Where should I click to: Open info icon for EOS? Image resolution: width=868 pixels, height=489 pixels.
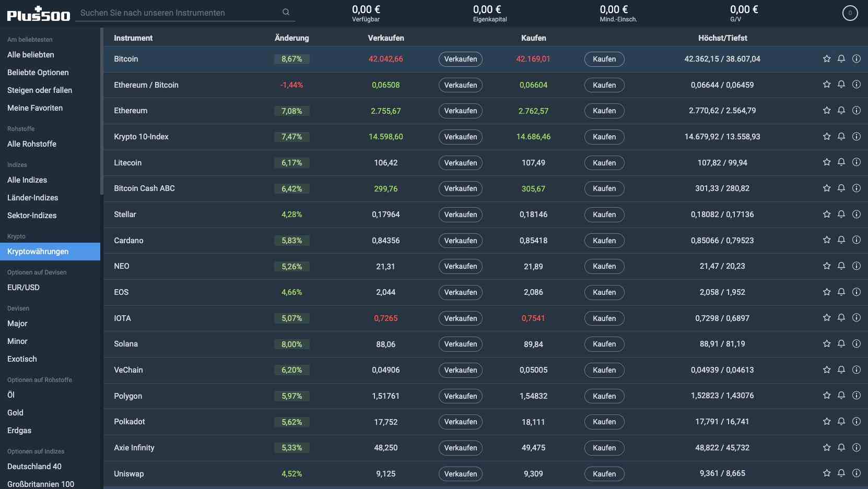pyautogui.click(x=857, y=292)
